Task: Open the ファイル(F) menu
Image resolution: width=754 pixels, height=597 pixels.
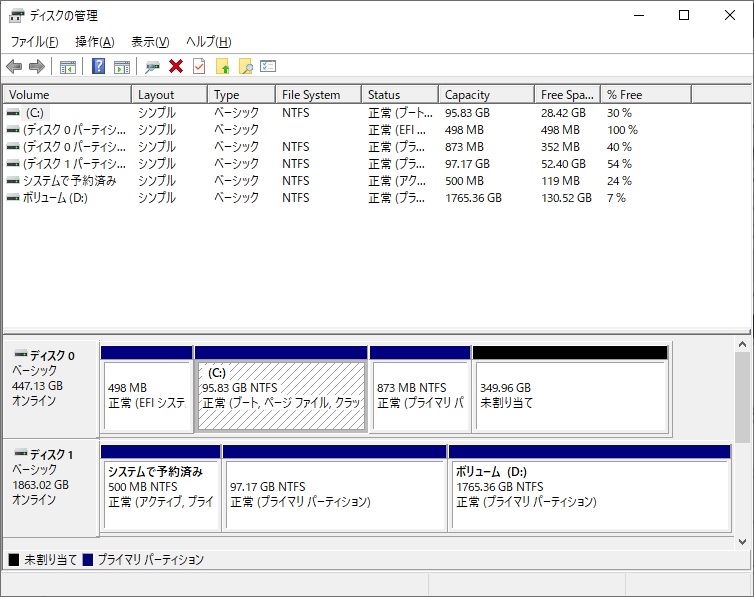Action: pyautogui.click(x=35, y=42)
